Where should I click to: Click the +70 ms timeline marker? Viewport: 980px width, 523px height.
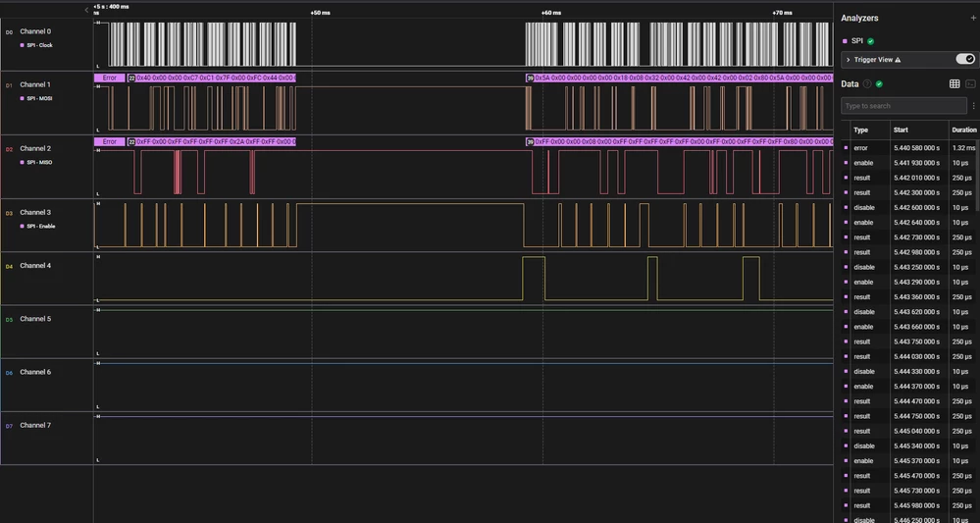pos(782,13)
